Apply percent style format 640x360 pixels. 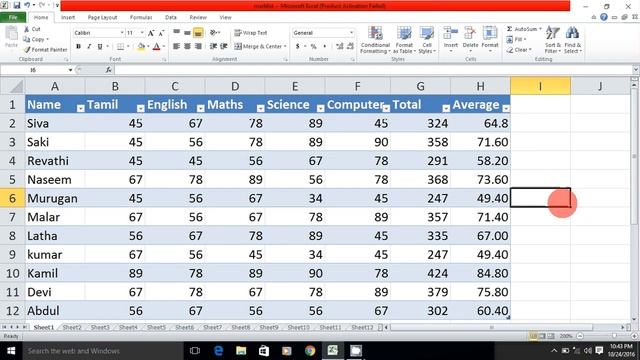[313, 47]
